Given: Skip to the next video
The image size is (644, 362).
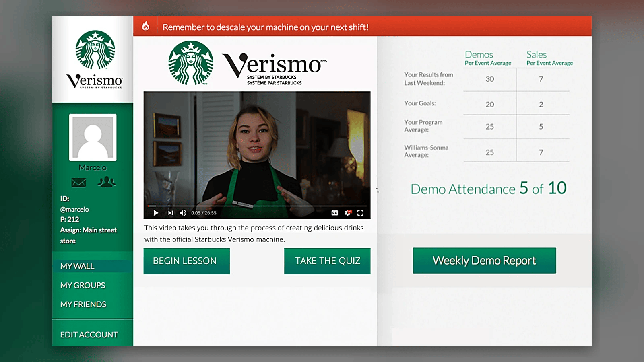Looking at the screenshot, I should 170,213.
